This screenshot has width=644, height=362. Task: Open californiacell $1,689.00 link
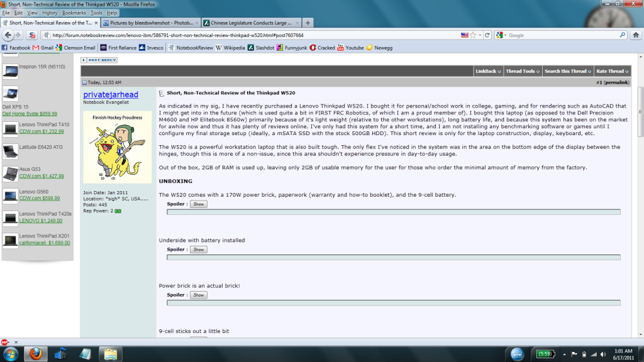pos(45,243)
